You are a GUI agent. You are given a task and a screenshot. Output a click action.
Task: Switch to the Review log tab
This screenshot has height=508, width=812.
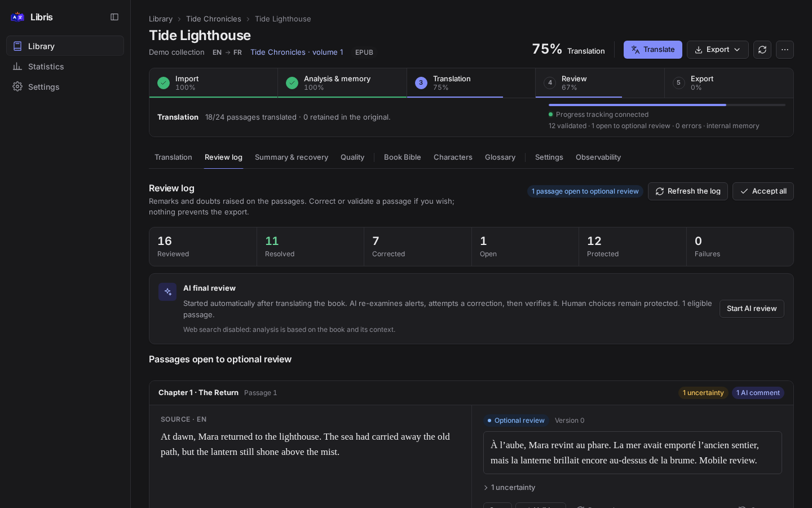pos(223,157)
